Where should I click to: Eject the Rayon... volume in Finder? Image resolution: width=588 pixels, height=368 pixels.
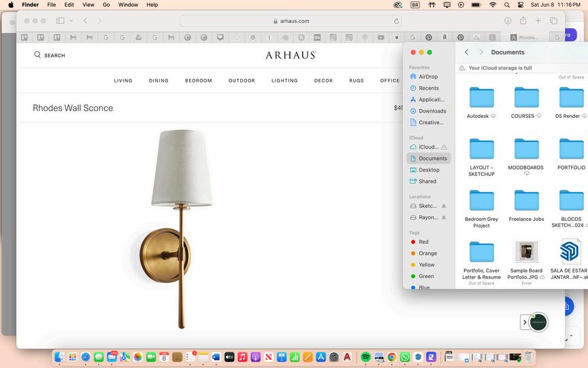444,217
